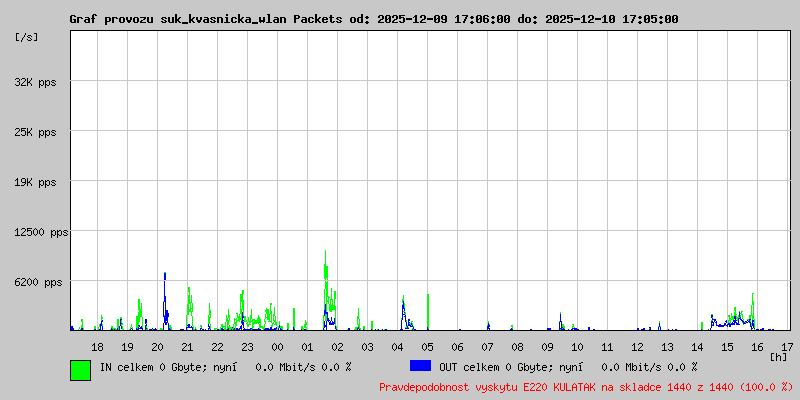Image resolution: width=800 pixels, height=400 pixels.
Task: Click the '[/s]' unit label
Action: click(27, 37)
